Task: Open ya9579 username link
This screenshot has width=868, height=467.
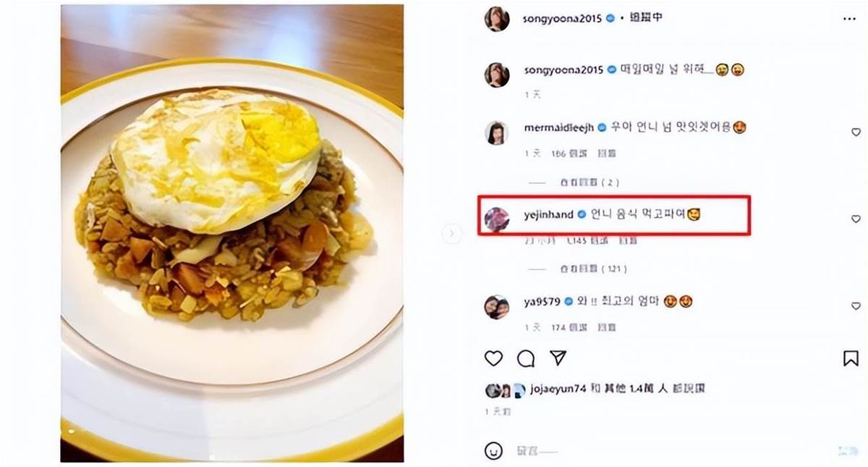Action: (542, 300)
